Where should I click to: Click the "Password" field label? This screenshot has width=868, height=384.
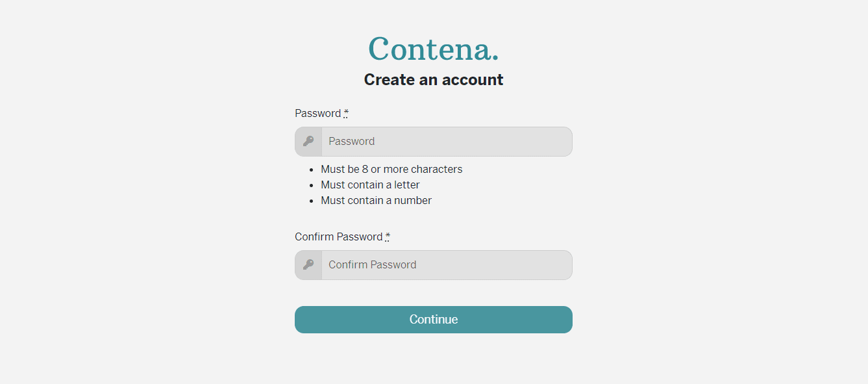pyautogui.click(x=317, y=113)
